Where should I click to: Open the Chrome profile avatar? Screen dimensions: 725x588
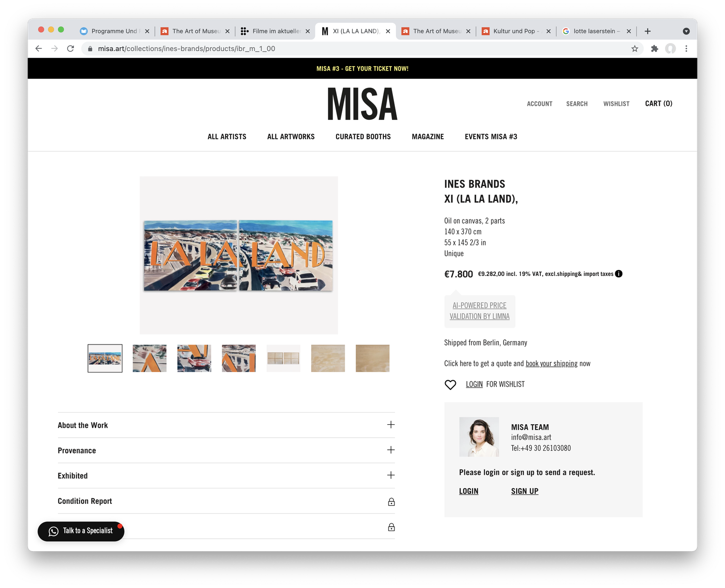(x=670, y=48)
